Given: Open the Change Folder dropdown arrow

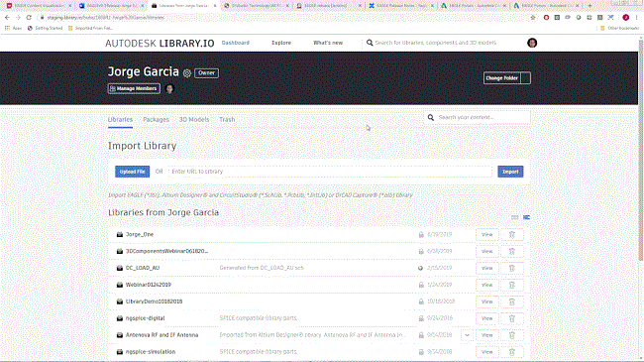Looking at the screenshot, I should tap(526, 78).
